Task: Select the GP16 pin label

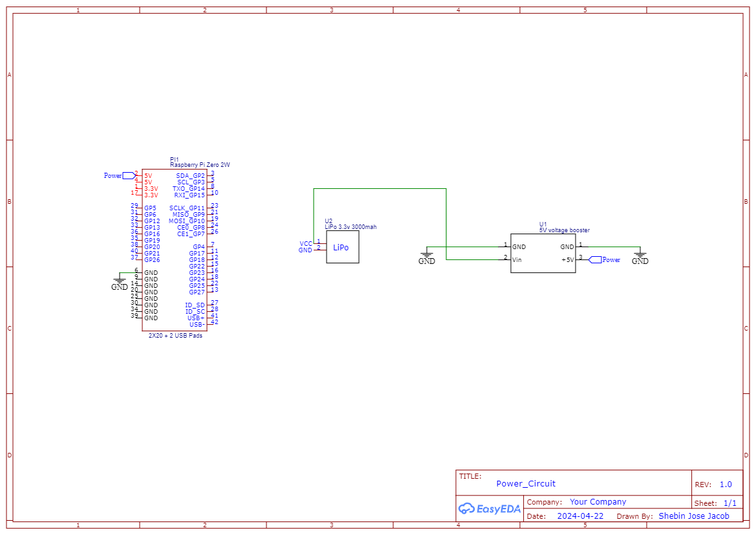Action: [152, 234]
